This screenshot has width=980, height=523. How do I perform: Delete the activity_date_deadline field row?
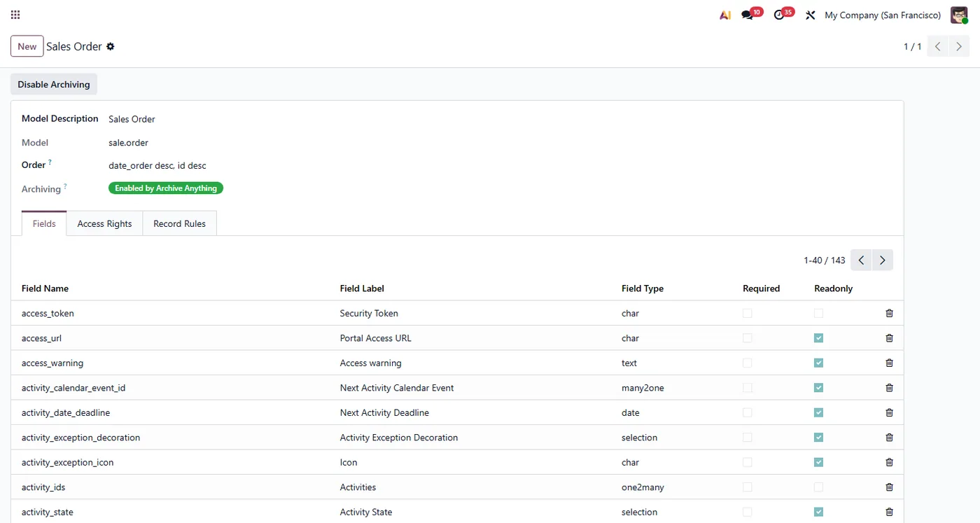[889, 413]
